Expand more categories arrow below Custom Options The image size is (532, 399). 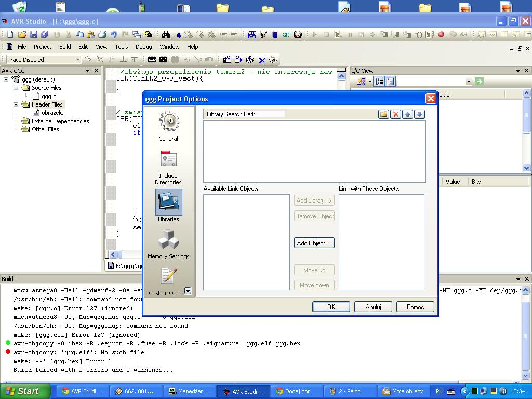coord(188,291)
